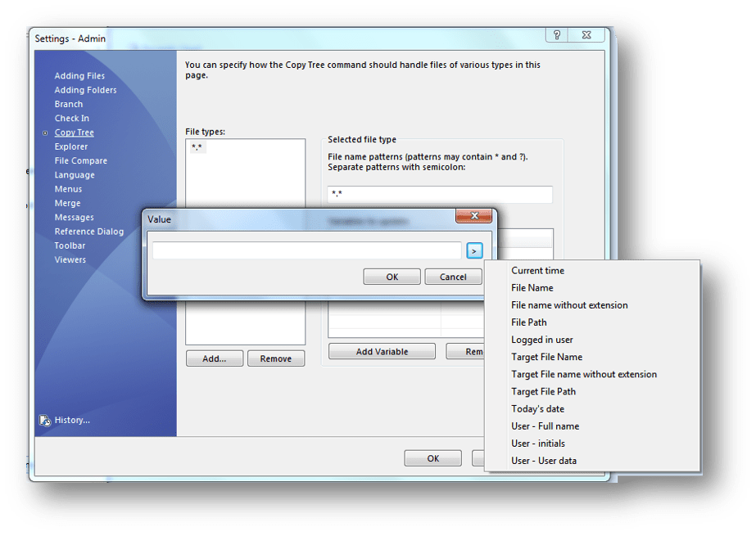Open the variable list arrow button
Image resolution: width=756 pixels, height=536 pixels.
(x=474, y=250)
